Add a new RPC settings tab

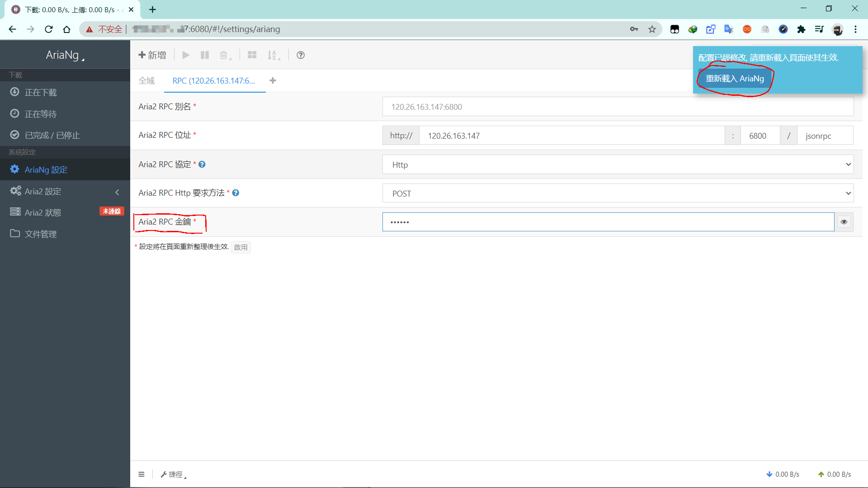coord(273,80)
